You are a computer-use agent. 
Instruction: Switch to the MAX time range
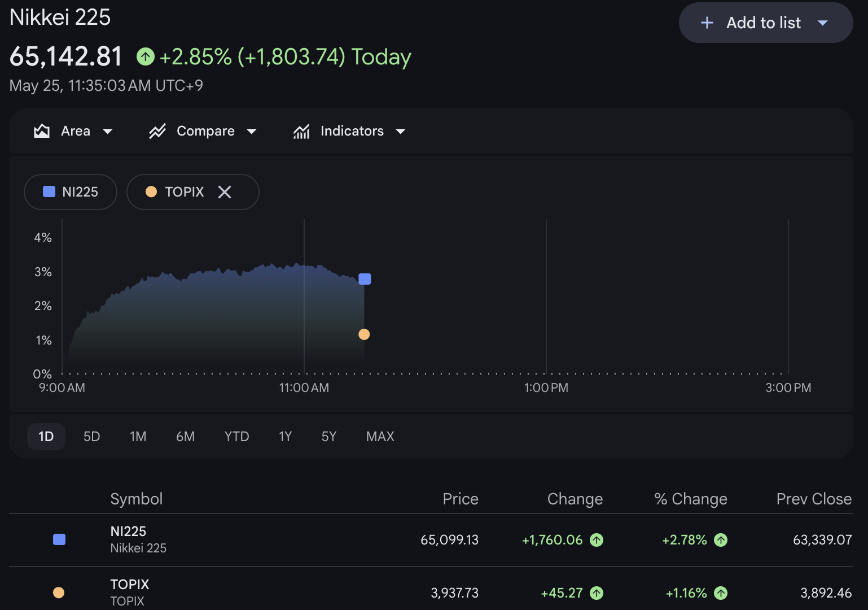tap(380, 437)
